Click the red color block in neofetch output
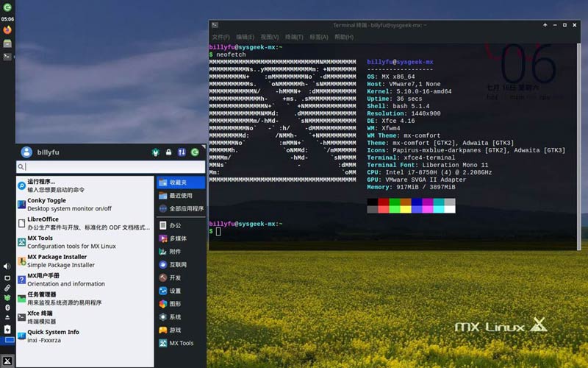This screenshot has height=368, width=588. [x=384, y=202]
